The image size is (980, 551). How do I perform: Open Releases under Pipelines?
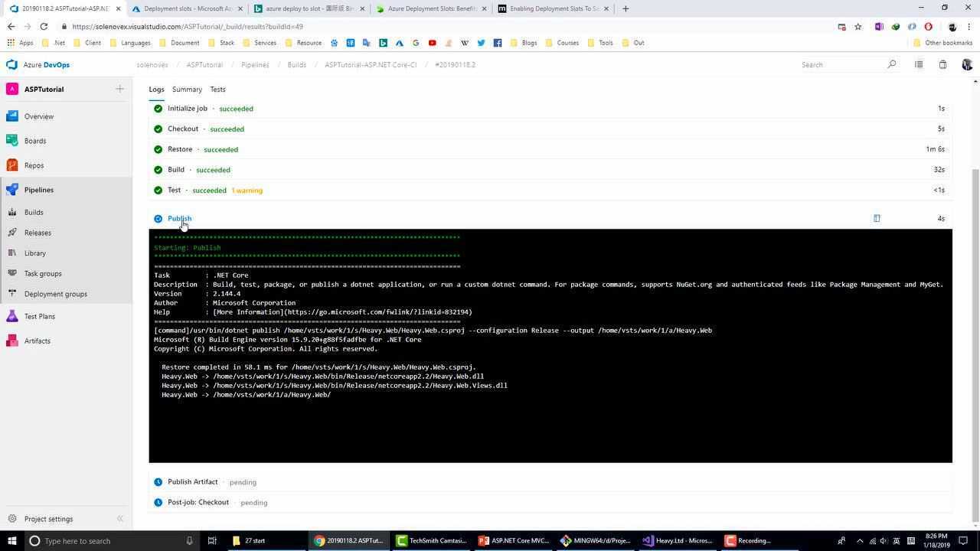click(38, 233)
